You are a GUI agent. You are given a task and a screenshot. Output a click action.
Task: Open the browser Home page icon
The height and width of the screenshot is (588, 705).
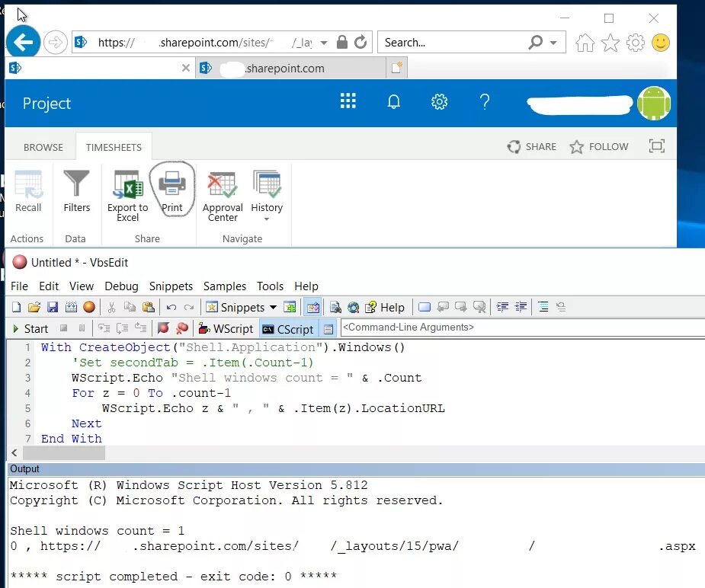coord(585,43)
